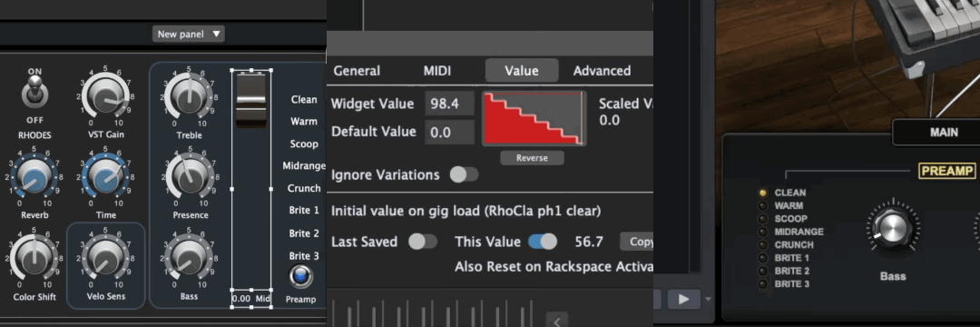
Task: Open the Advanced tab
Action: (x=602, y=71)
